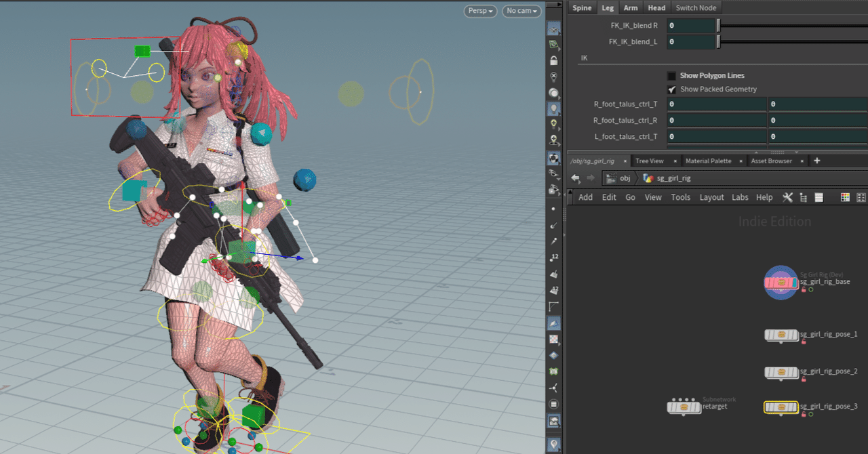Click the hierarchy list icon beside the wrench
This screenshot has height=454, width=868.
[803, 197]
